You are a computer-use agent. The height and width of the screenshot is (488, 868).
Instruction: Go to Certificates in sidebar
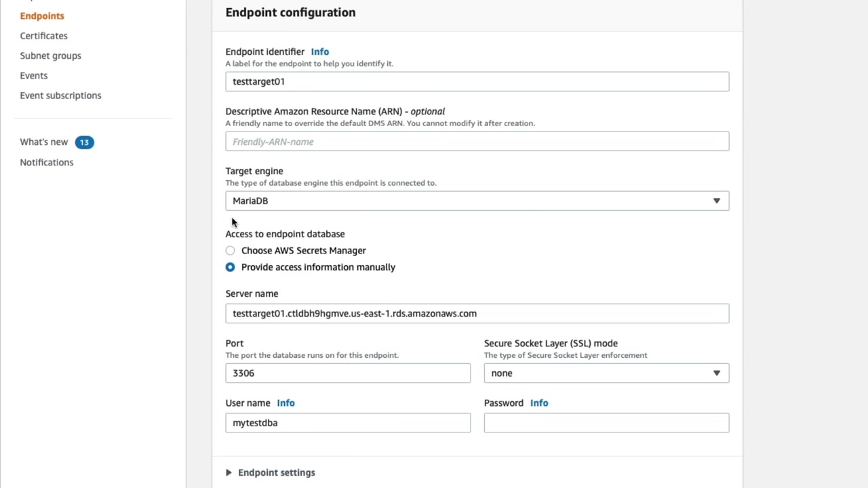click(43, 36)
